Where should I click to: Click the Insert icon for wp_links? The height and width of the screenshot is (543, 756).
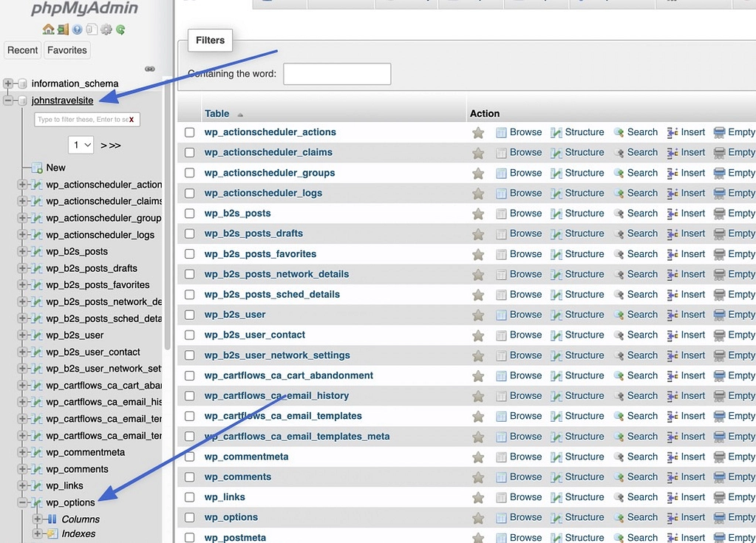(672, 497)
